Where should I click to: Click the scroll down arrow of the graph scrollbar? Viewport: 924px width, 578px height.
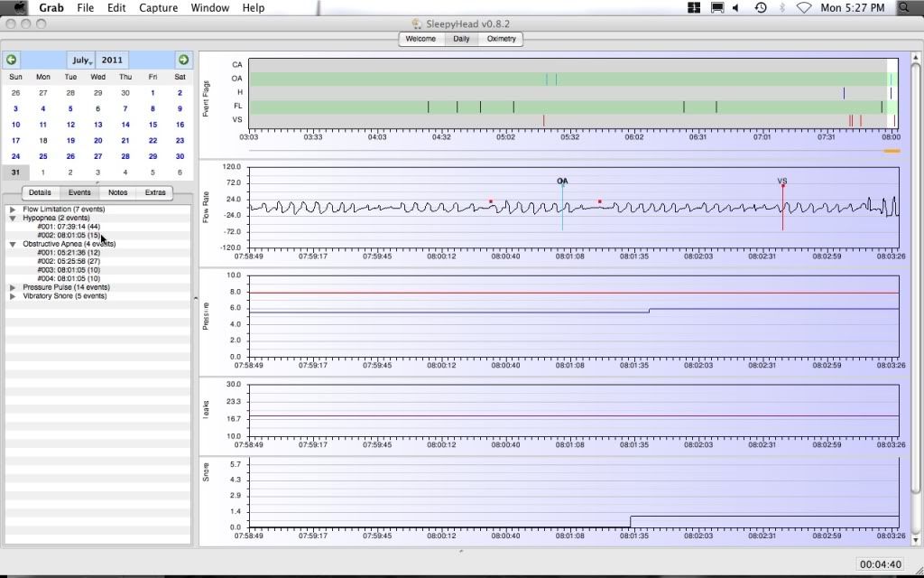[915, 540]
